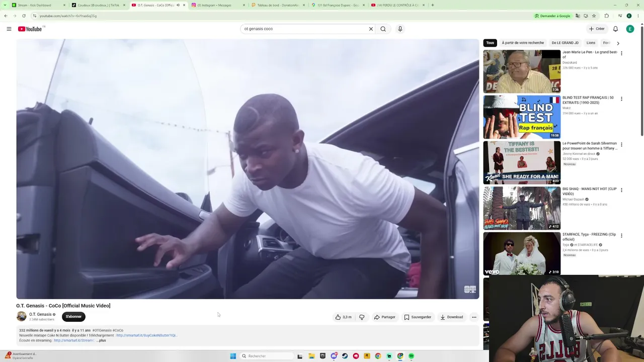Select the Tous filter chip
Image resolution: width=644 pixels, height=362 pixels.
click(490, 43)
